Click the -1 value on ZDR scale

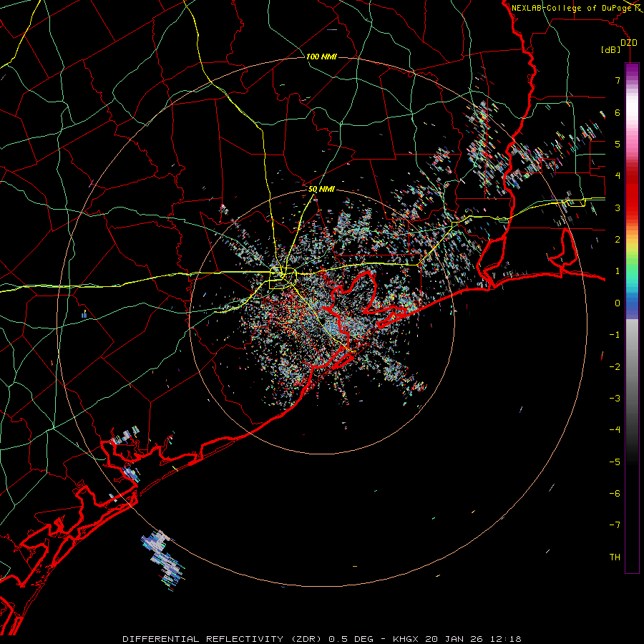(x=615, y=335)
